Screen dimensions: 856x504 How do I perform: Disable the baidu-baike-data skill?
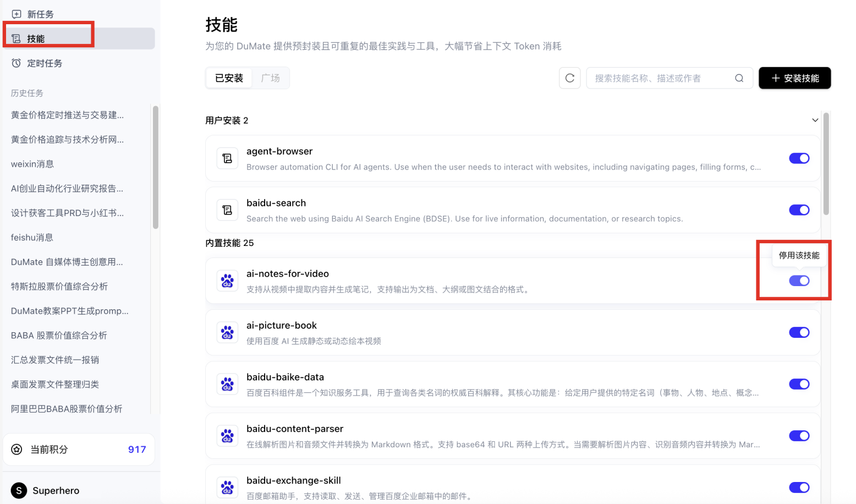[x=799, y=384]
